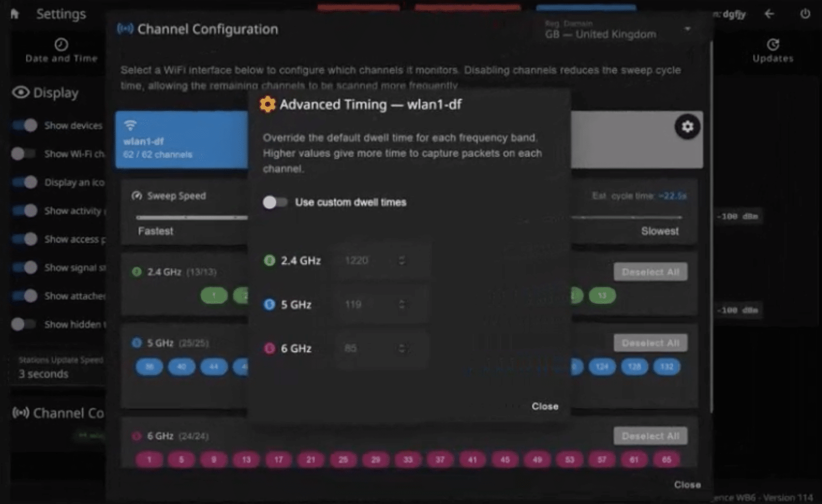Toggle Display an icon switch
The width and height of the screenshot is (822, 504).
pyautogui.click(x=24, y=182)
